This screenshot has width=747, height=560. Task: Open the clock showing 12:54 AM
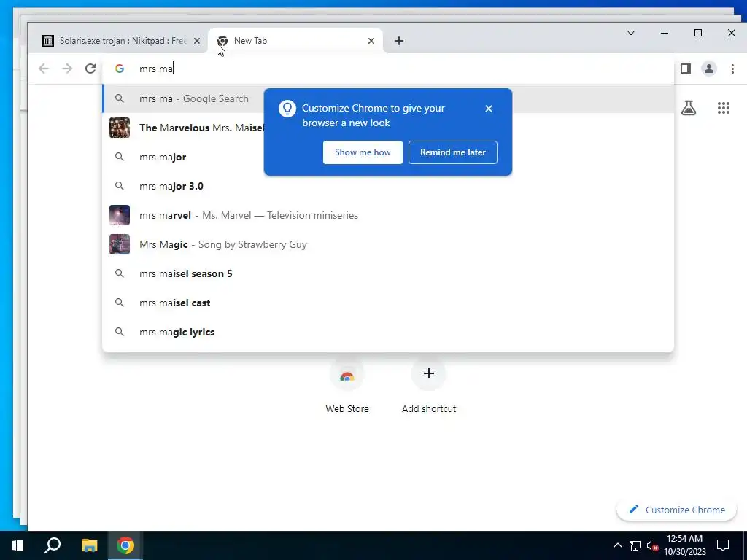tap(684, 545)
